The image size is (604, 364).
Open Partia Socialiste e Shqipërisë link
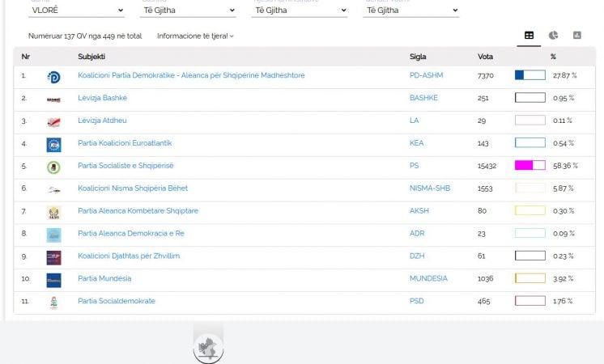[x=125, y=166]
